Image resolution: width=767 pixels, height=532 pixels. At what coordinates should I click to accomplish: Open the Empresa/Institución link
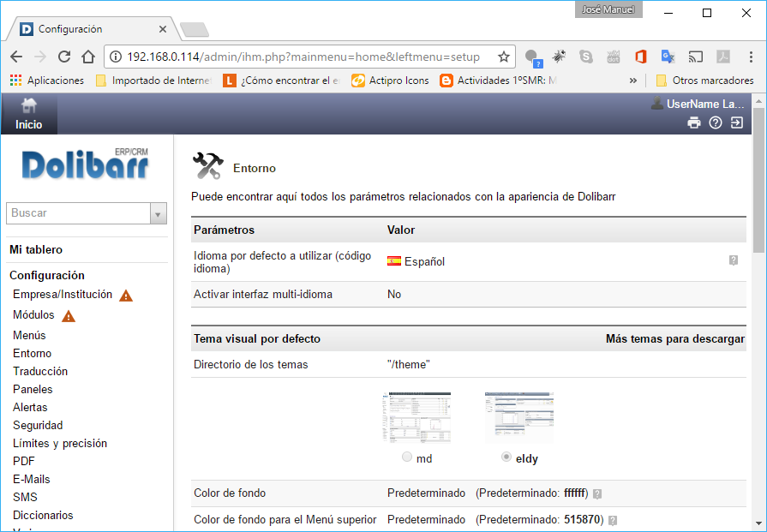pos(63,294)
